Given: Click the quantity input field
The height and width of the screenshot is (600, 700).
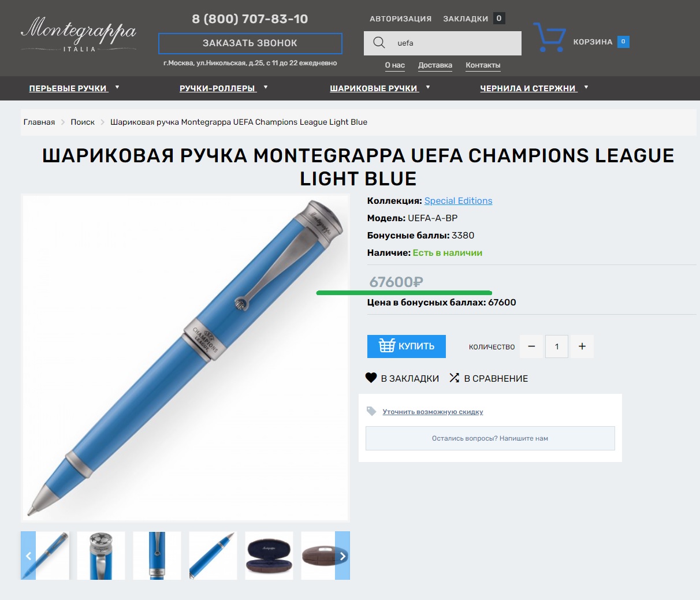Looking at the screenshot, I should [x=557, y=346].
